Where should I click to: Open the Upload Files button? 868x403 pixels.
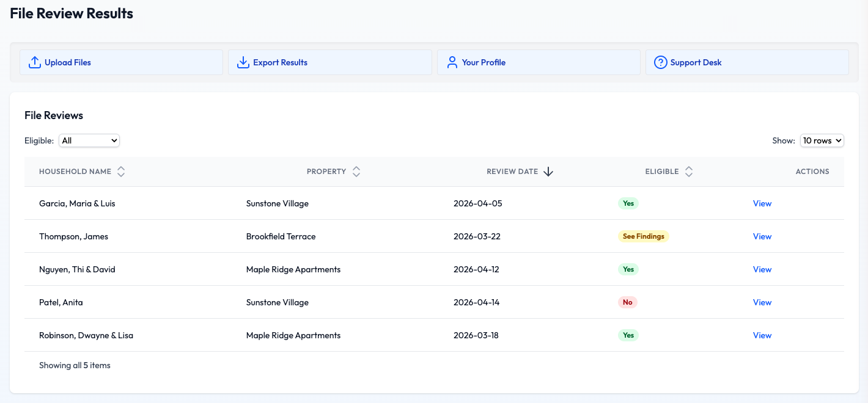[x=67, y=62]
